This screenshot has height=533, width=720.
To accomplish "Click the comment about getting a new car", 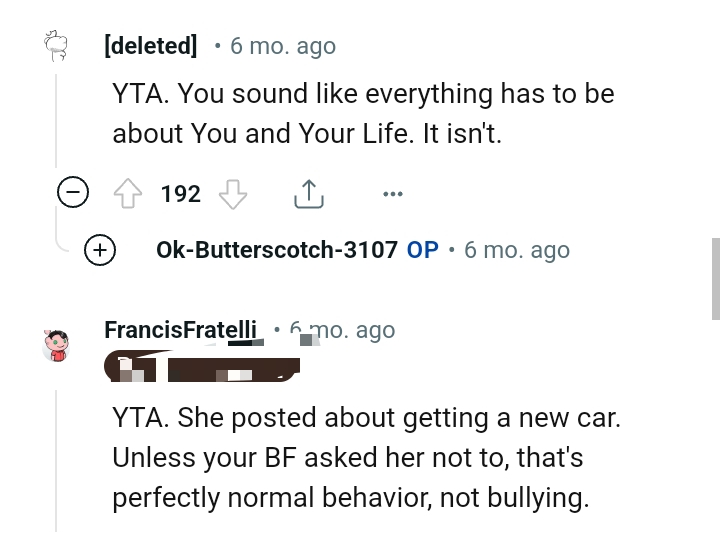I will pos(366,457).
